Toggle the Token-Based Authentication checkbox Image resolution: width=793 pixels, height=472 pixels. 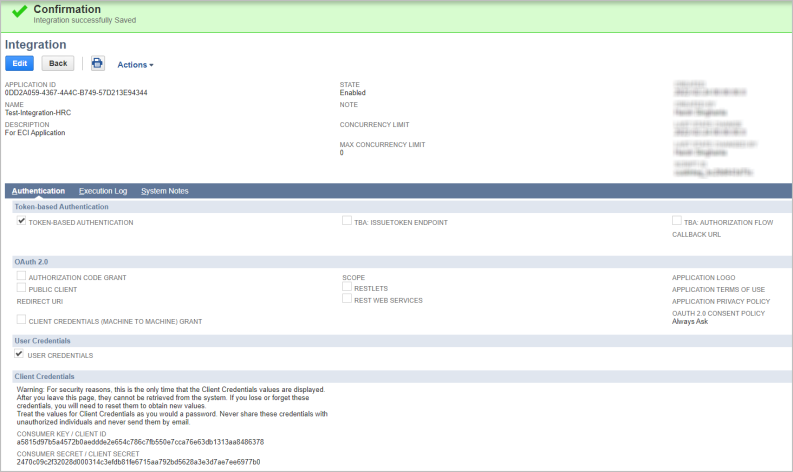(21, 221)
